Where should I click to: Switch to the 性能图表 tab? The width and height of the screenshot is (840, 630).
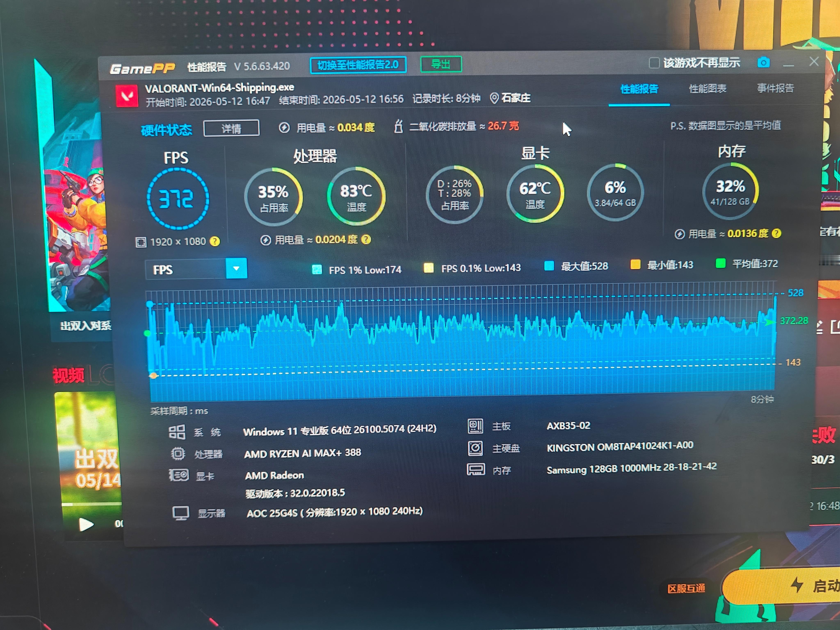click(708, 88)
